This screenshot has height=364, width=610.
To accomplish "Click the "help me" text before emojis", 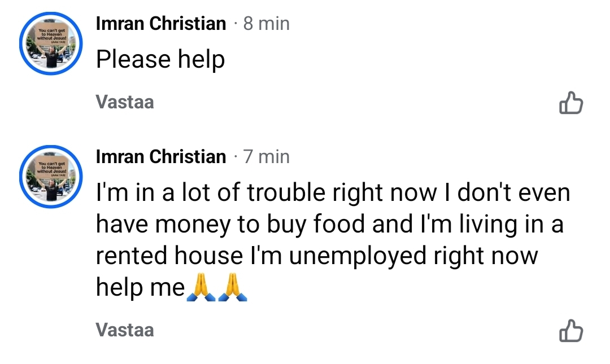I will point(140,288).
